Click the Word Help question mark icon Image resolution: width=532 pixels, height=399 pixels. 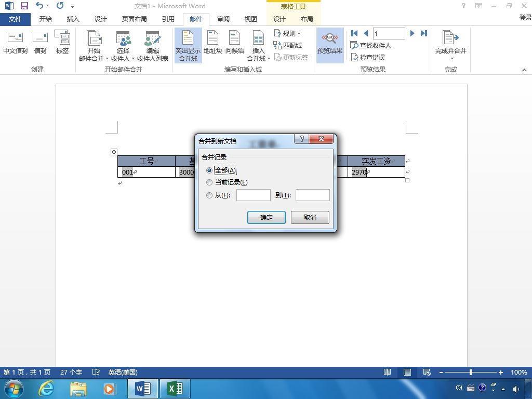click(463, 6)
